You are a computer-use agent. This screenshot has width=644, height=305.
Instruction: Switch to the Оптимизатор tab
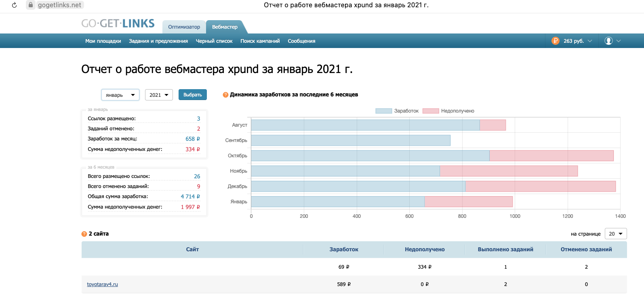coord(184,27)
